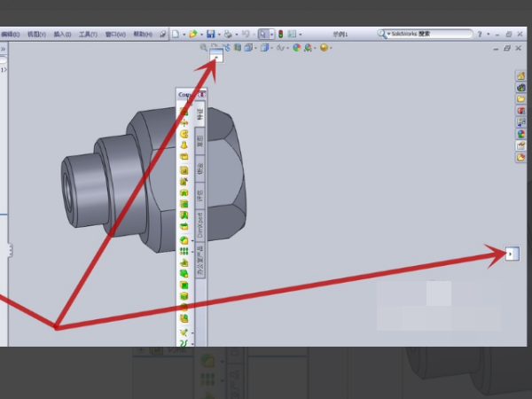Screen dimensions: 532x399
Task: Open SolidWorks Resources home tab icon
Action: [x=520, y=76]
